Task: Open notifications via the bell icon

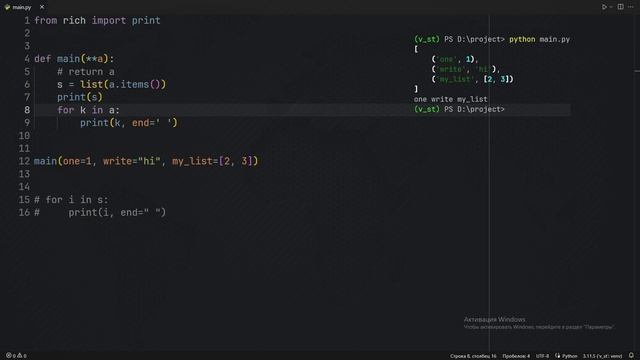Action: 631,356
